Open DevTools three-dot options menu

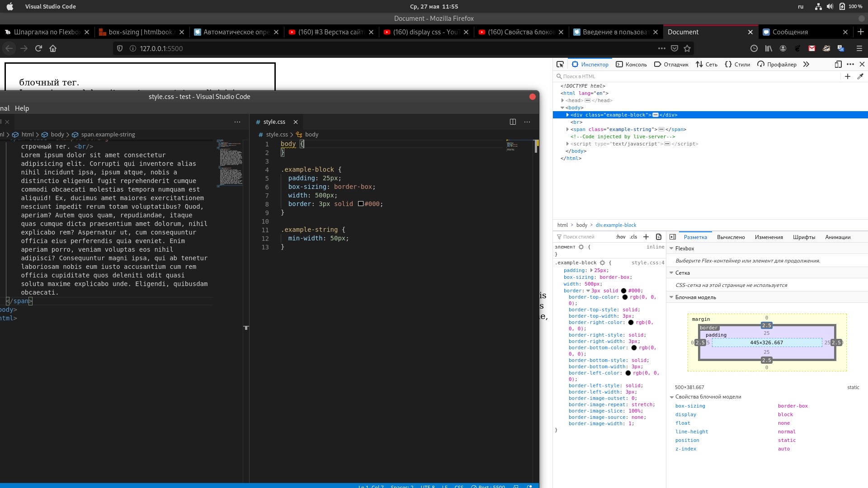pyautogui.click(x=850, y=64)
